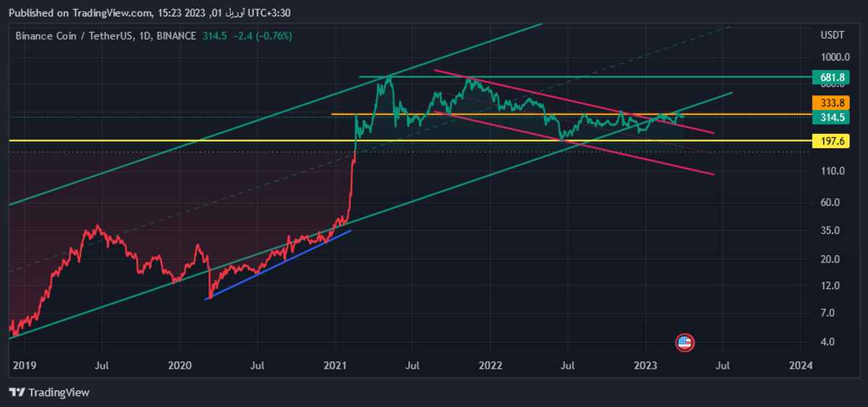Click the 2021 label on time axis
The height and width of the screenshot is (407, 868).
point(335,366)
